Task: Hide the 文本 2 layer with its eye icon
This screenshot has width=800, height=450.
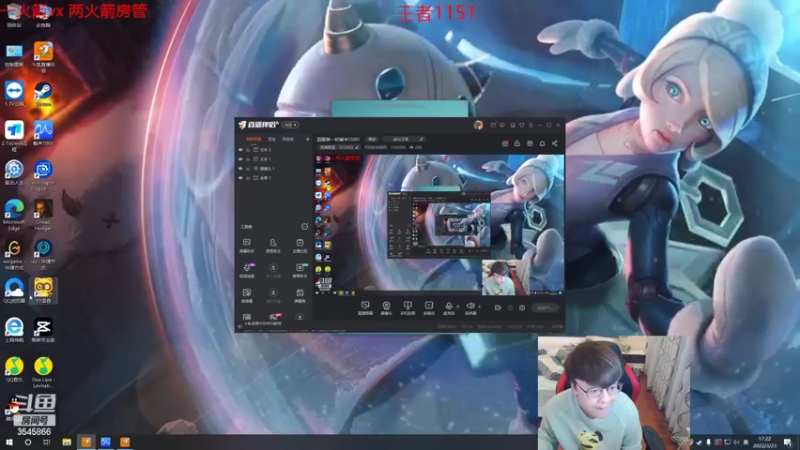Action: click(x=240, y=150)
